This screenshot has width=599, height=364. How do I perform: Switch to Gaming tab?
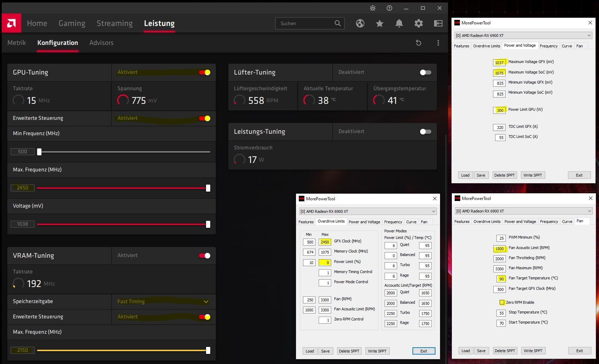click(x=72, y=23)
